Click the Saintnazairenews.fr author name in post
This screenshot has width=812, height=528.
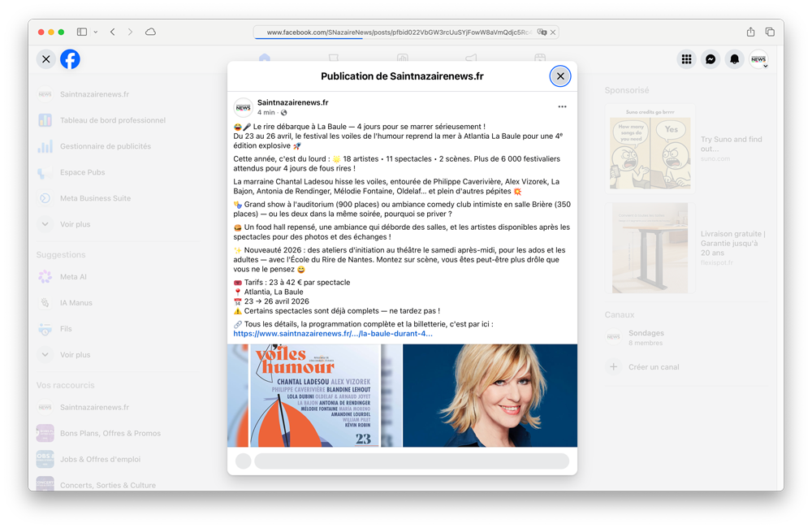coord(292,102)
